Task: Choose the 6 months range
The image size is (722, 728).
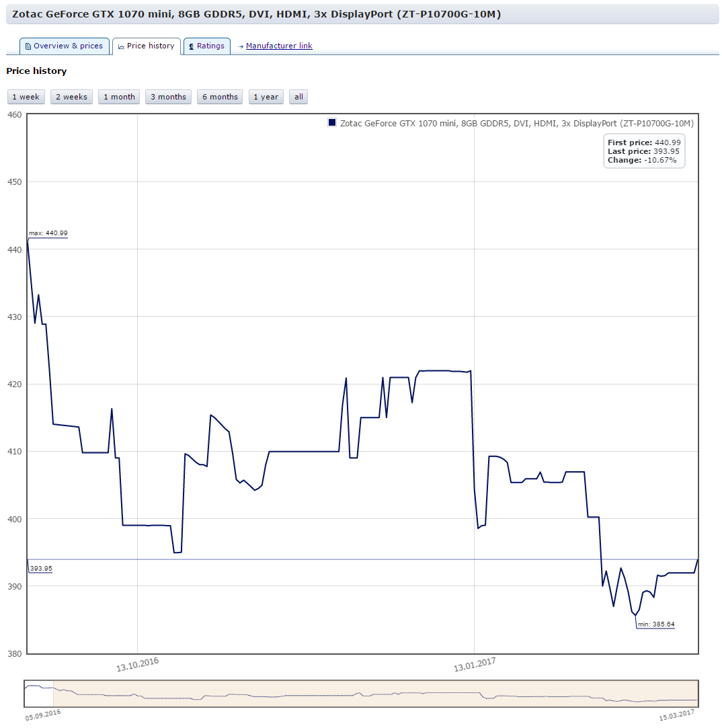Action: (220, 97)
